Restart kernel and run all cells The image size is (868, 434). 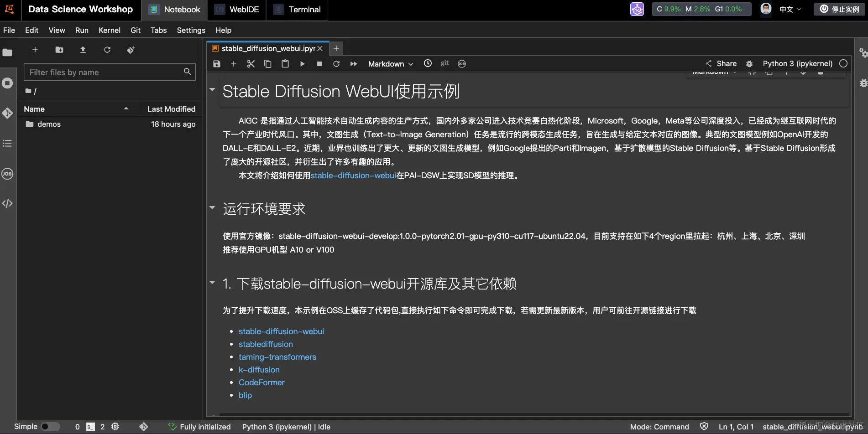(354, 64)
